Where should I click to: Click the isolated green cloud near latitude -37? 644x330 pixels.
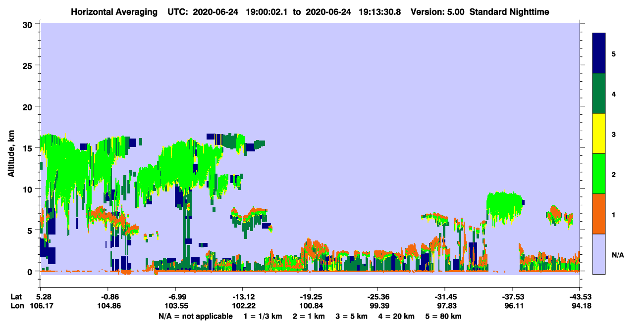504,207
